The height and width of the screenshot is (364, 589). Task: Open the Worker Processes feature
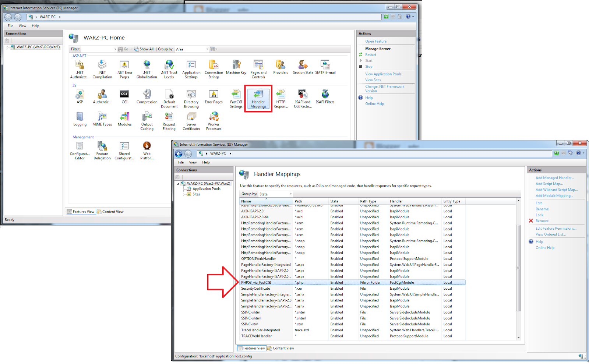(x=214, y=121)
